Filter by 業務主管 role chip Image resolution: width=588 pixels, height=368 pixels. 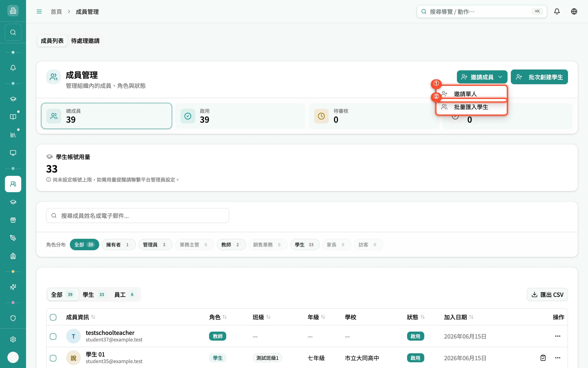(194, 245)
